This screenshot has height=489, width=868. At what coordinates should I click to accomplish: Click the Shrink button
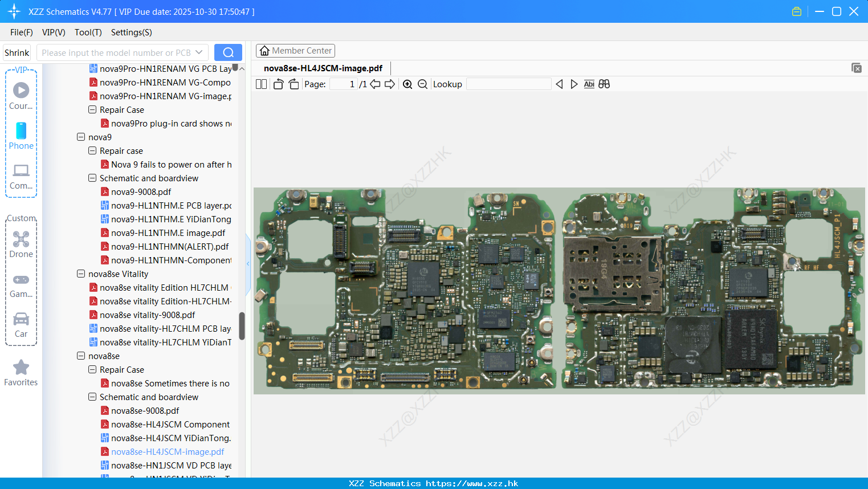point(17,52)
